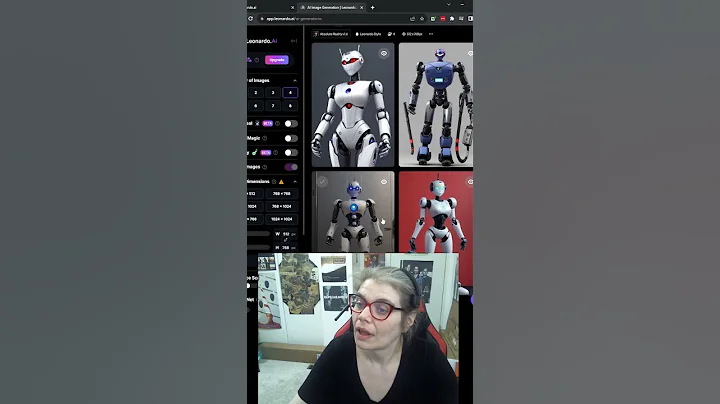Collapse the Number of Images section
The height and width of the screenshot is (404, 720).
[295, 80]
